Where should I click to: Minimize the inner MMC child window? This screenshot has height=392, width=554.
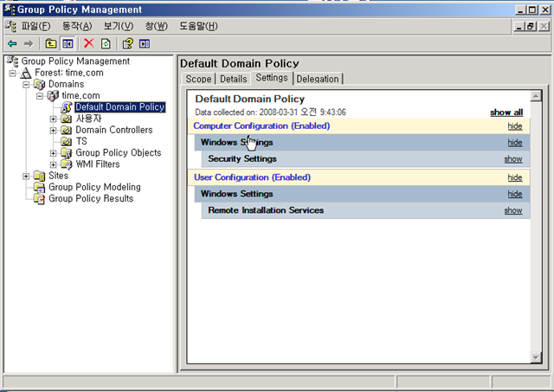[x=519, y=26]
